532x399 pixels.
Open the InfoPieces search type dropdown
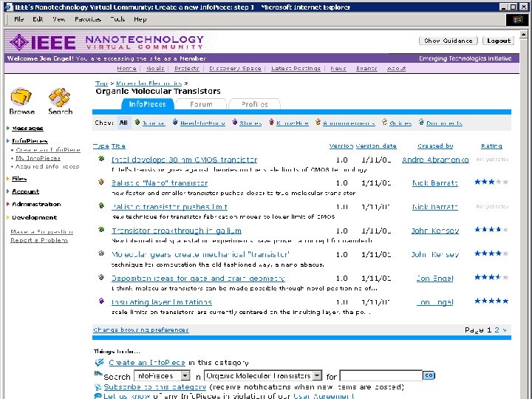click(x=185, y=375)
